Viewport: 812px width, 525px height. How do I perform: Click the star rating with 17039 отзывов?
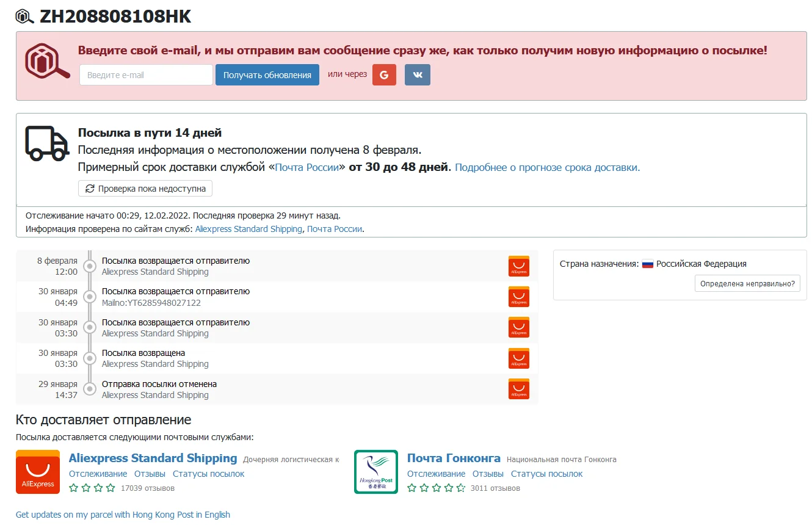tap(92, 488)
